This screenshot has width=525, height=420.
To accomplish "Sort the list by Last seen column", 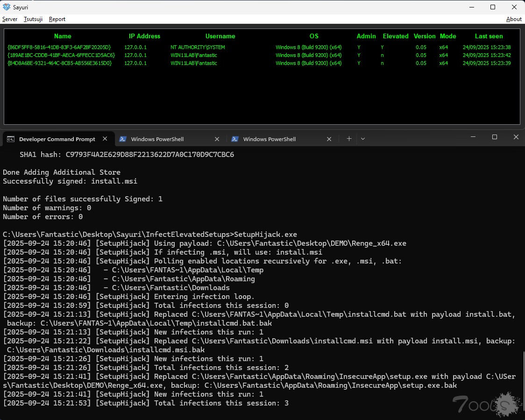I will click(489, 36).
